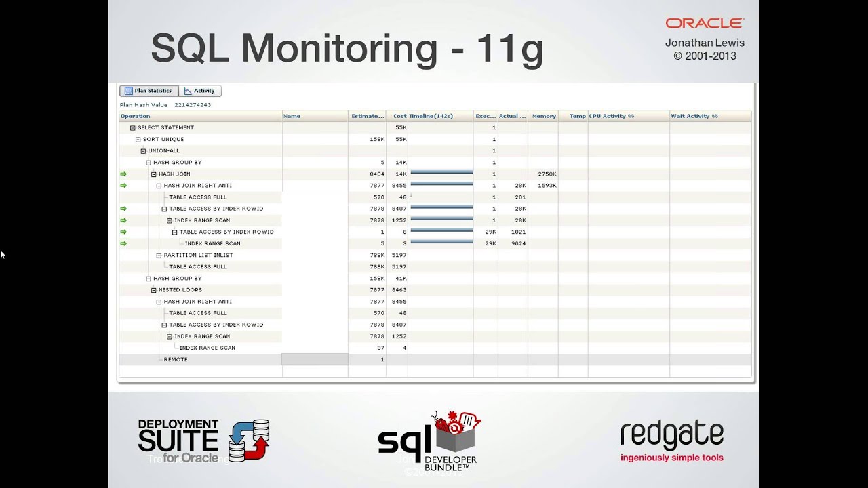Click the Timeline(142s) column header

[441, 116]
